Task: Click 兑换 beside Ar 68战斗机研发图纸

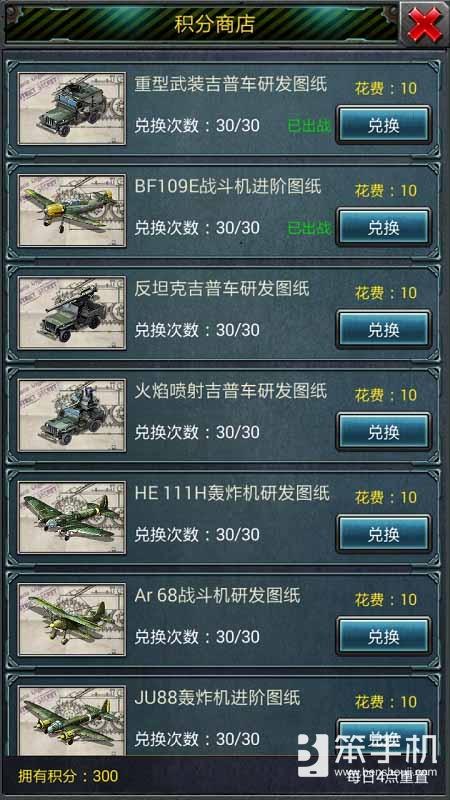Action: [383, 636]
